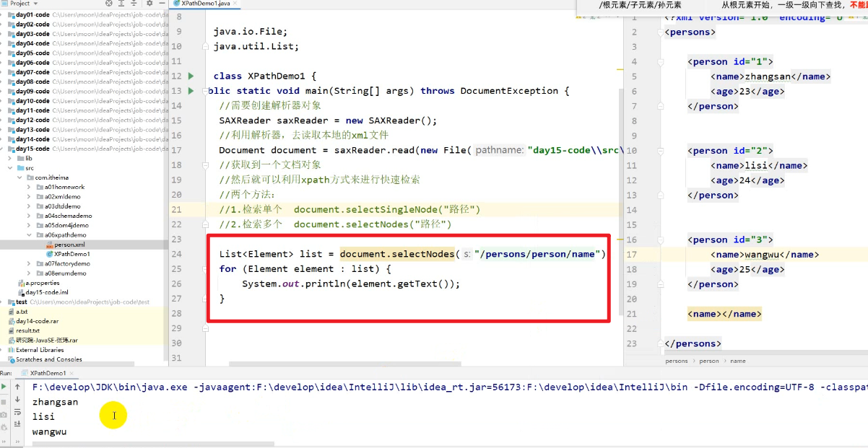Collapse the src folder
The width and height of the screenshot is (868, 448).
click(10, 167)
